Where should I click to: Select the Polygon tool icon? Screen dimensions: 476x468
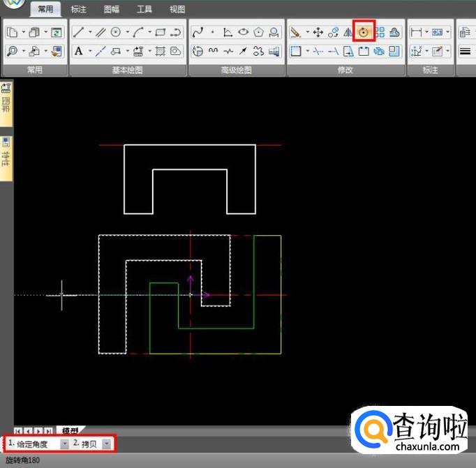[x=259, y=32]
